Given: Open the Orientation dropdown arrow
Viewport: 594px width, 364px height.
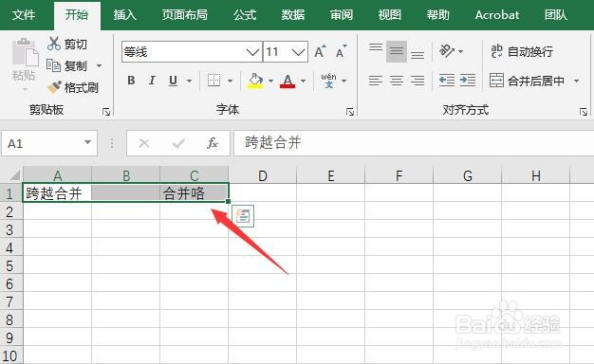Looking at the screenshot, I should 461,51.
